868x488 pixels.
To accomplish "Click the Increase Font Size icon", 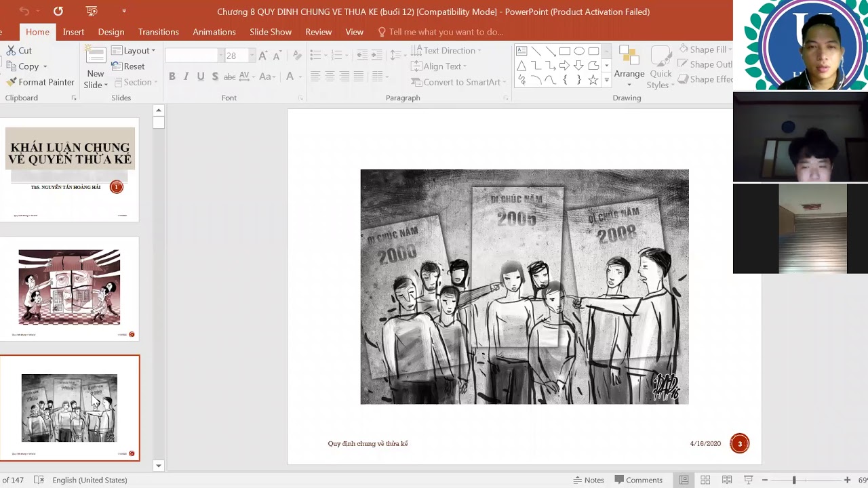I will point(263,56).
